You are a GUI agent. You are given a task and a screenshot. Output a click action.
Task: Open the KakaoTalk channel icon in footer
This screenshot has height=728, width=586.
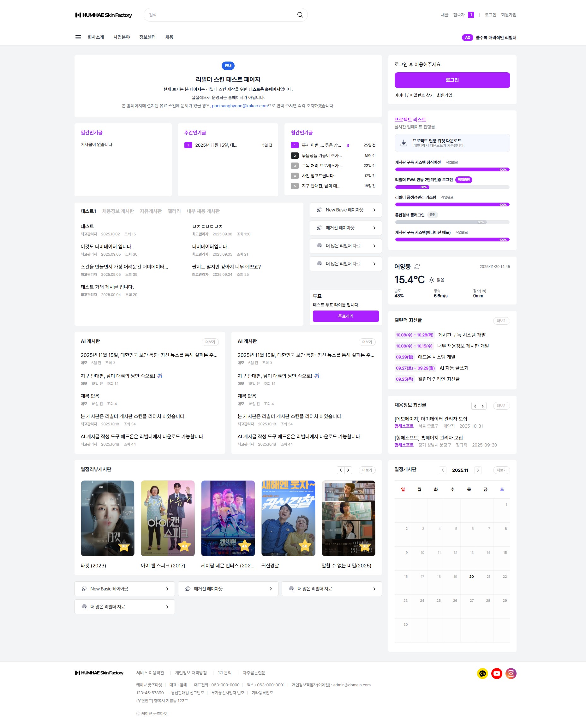tap(482, 673)
